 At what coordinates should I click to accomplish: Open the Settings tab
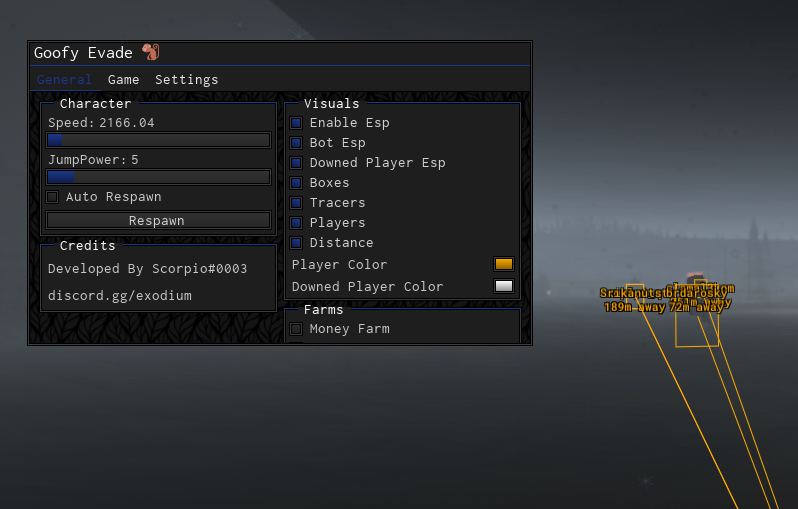(x=187, y=80)
